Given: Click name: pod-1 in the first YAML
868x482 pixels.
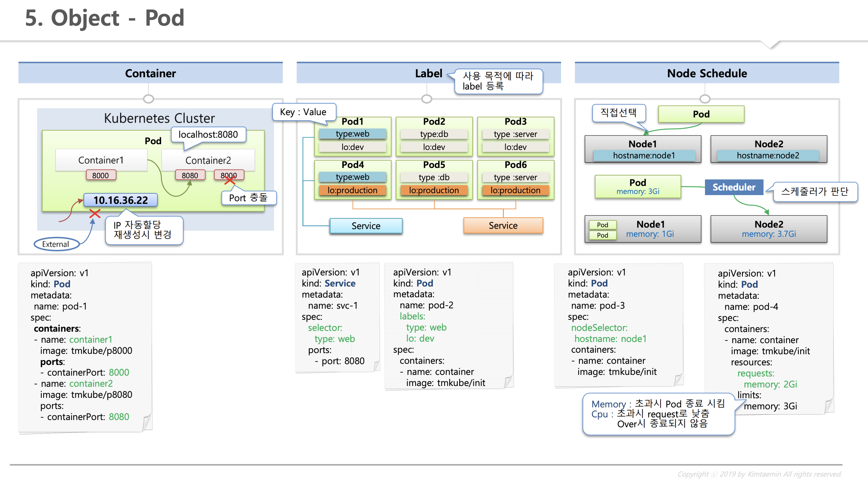Looking at the screenshot, I should 60,306.
